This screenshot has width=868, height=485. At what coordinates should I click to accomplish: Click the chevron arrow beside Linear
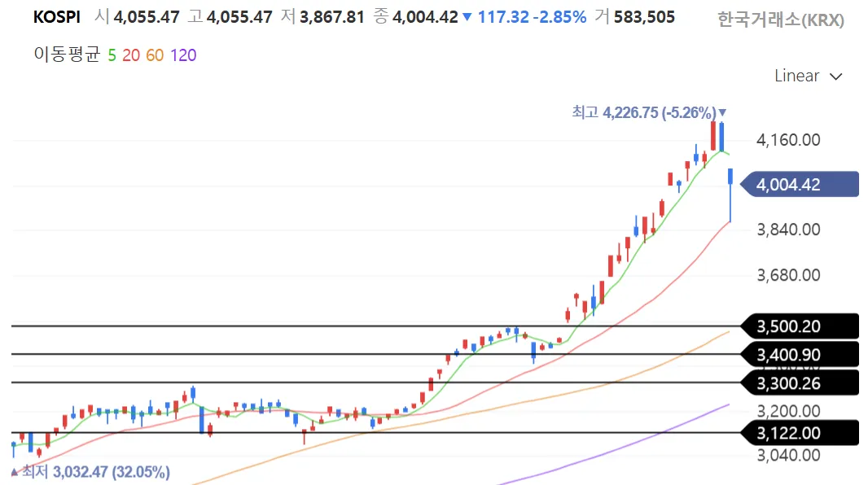pyautogui.click(x=835, y=76)
